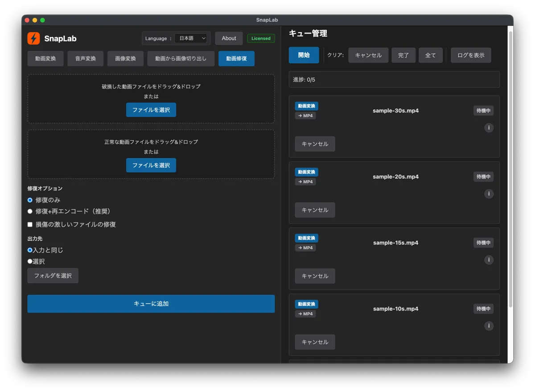Click the SnapLab lightning bolt logo
The height and width of the screenshot is (392, 535).
pyautogui.click(x=34, y=39)
